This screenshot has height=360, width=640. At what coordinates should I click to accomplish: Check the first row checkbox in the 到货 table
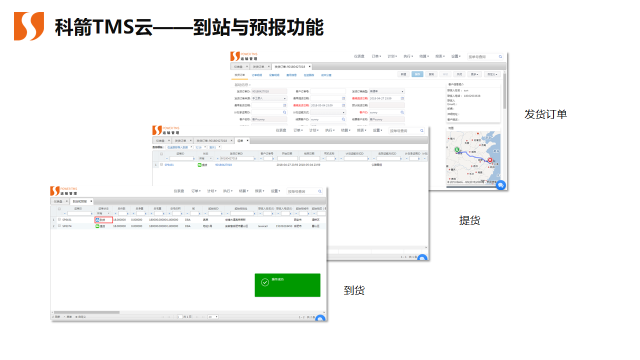point(60,220)
